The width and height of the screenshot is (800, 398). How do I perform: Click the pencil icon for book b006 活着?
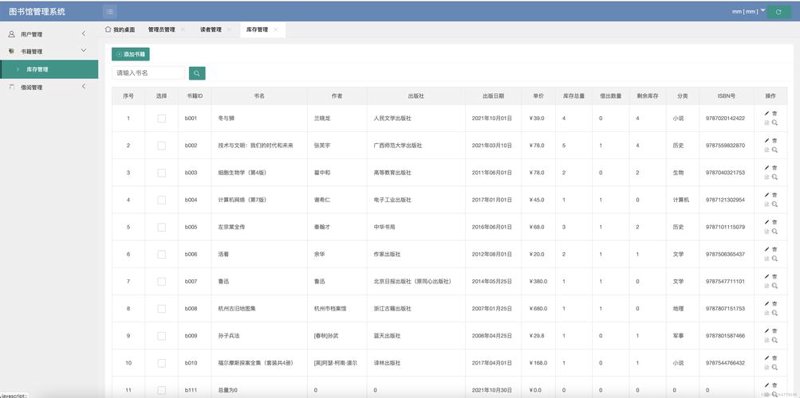pos(767,250)
